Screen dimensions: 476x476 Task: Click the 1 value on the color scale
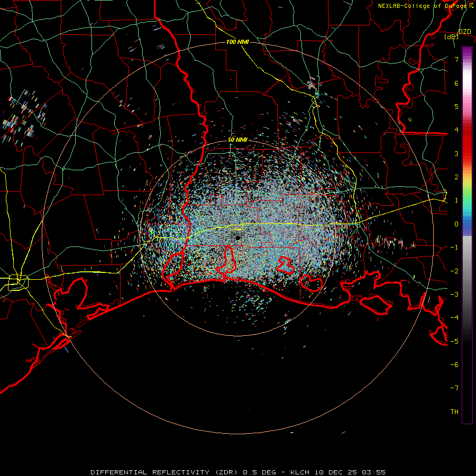(456, 200)
